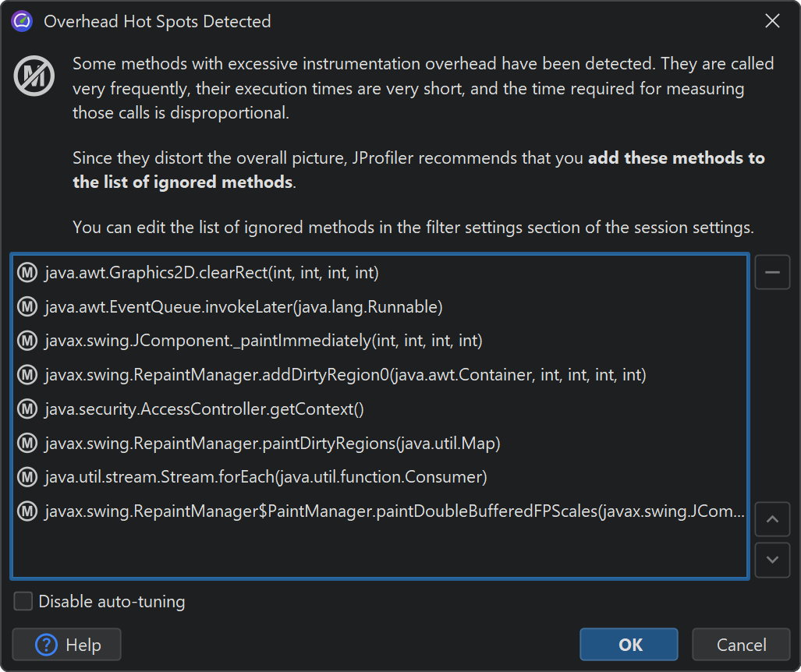This screenshot has height=672, width=801.
Task: Click the method icon beside RepaintManager.addDirtyRegion0
Action: tap(27, 375)
